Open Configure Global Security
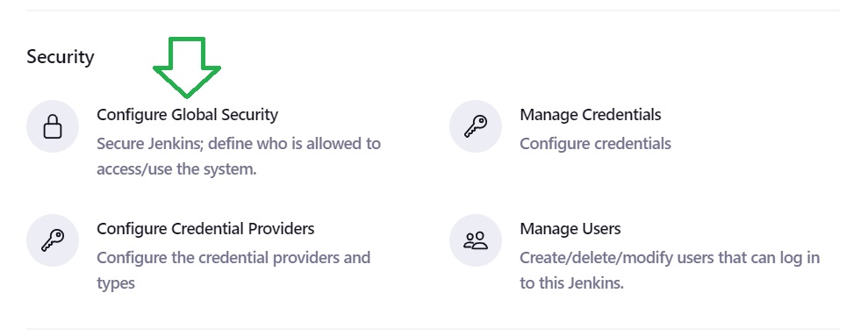 point(187,115)
